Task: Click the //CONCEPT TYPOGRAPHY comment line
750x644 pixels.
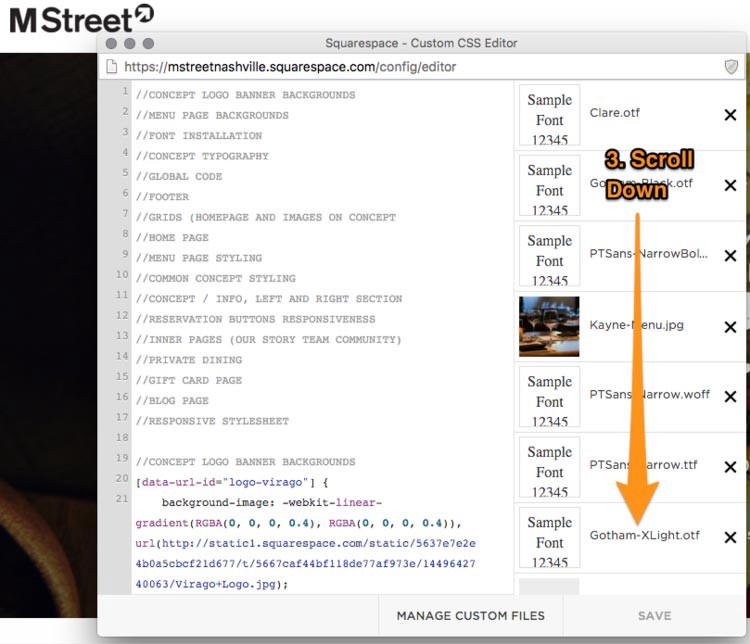Action: click(202, 156)
